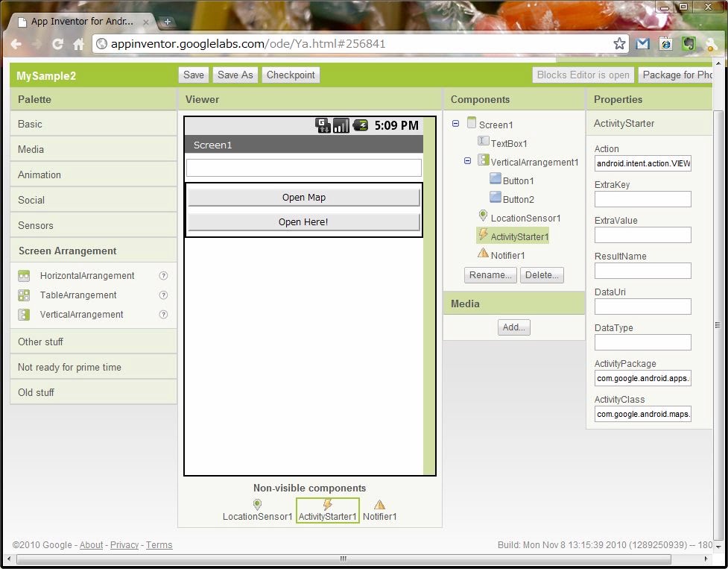Expand the Sensors palette section

click(x=36, y=225)
